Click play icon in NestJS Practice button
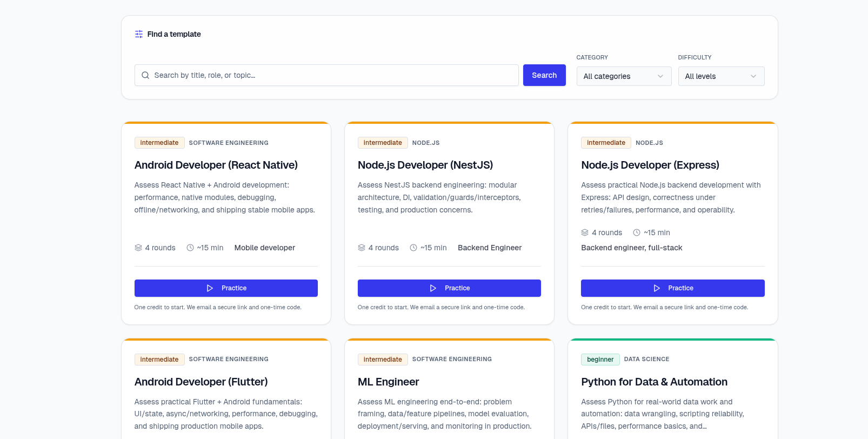This screenshot has width=868, height=439. tap(433, 288)
